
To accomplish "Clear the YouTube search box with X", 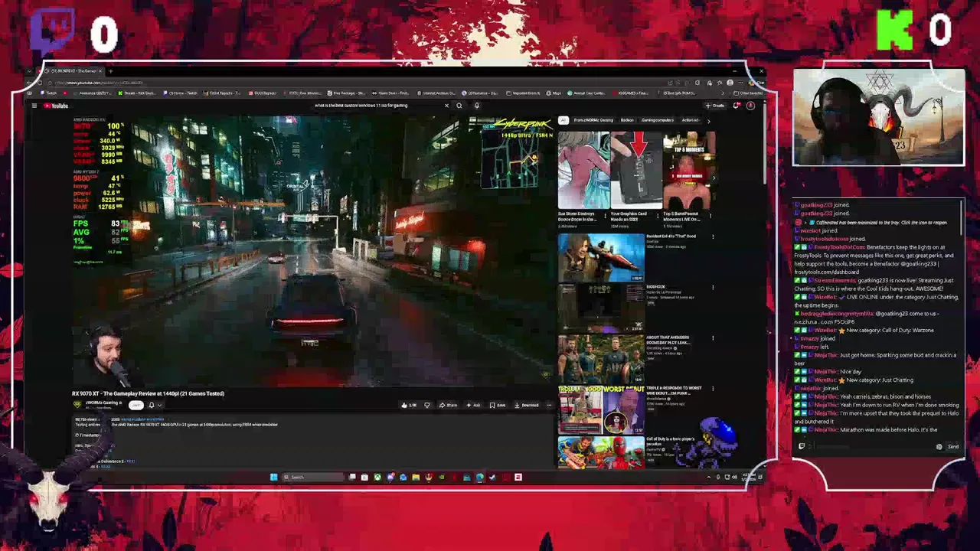I will [x=446, y=106].
